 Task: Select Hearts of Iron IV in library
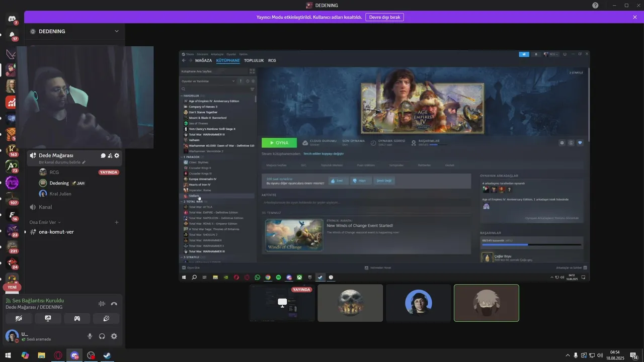tap(200, 185)
